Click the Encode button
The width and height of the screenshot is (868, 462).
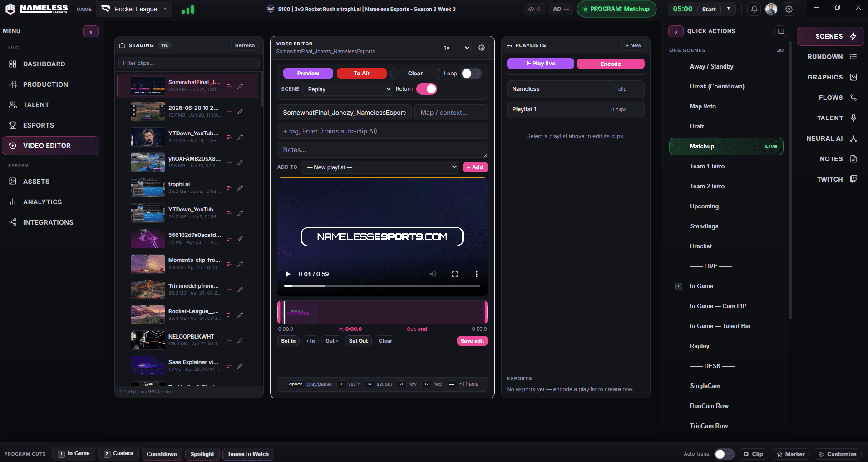point(611,64)
